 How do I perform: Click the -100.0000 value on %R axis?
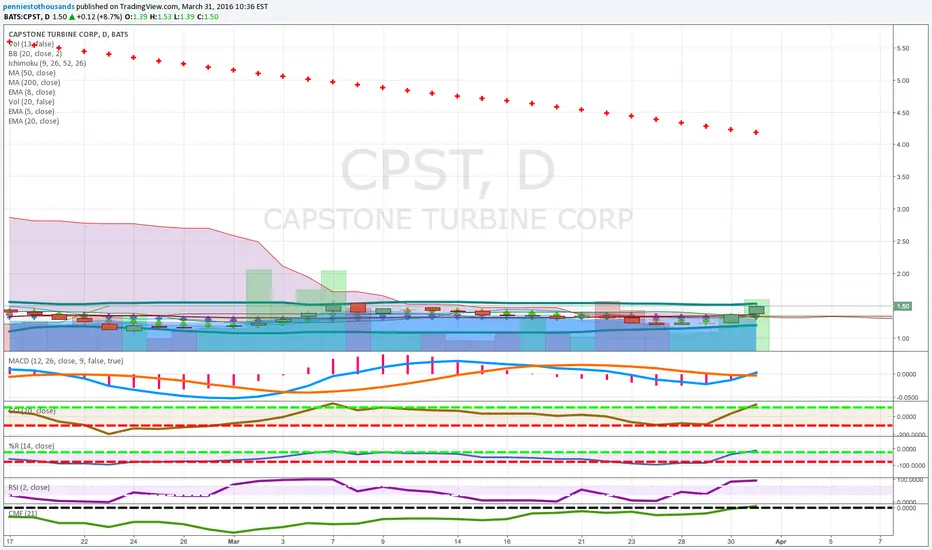click(909, 466)
